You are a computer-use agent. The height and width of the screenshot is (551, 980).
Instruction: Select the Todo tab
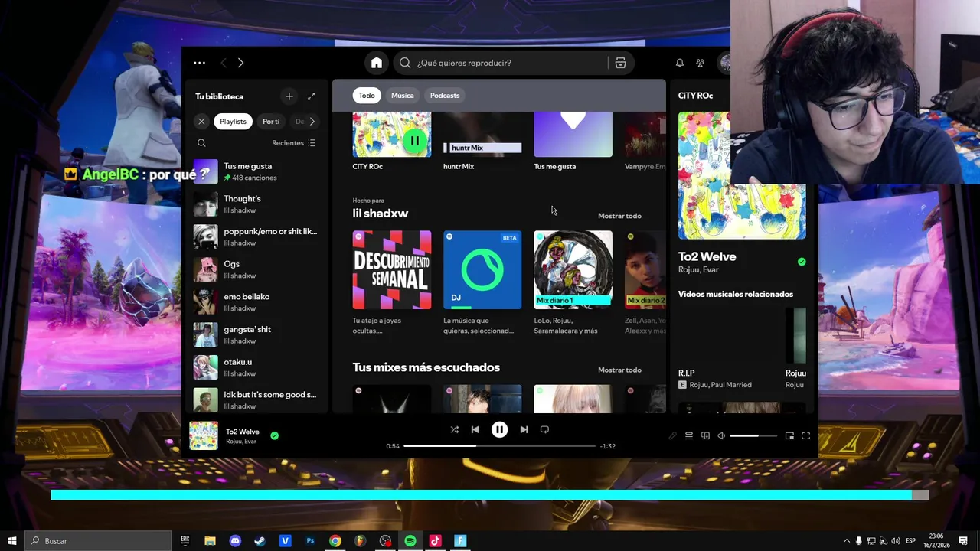pos(367,96)
